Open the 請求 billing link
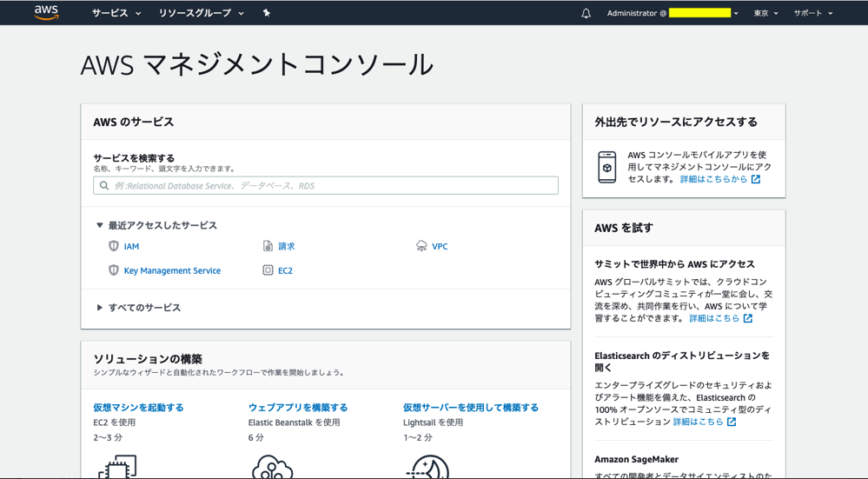 point(286,246)
